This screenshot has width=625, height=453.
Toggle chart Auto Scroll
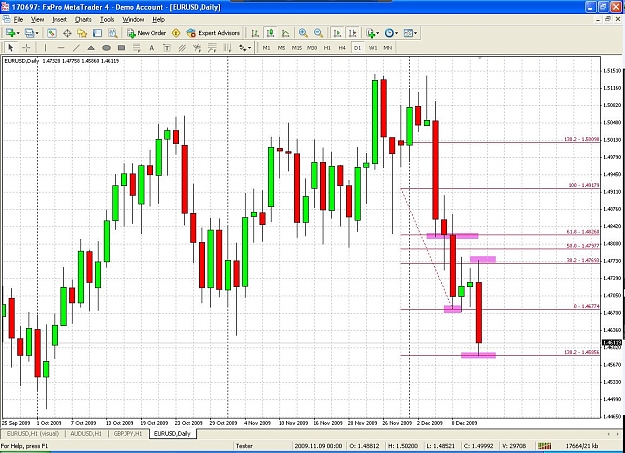pyautogui.click(x=337, y=33)
